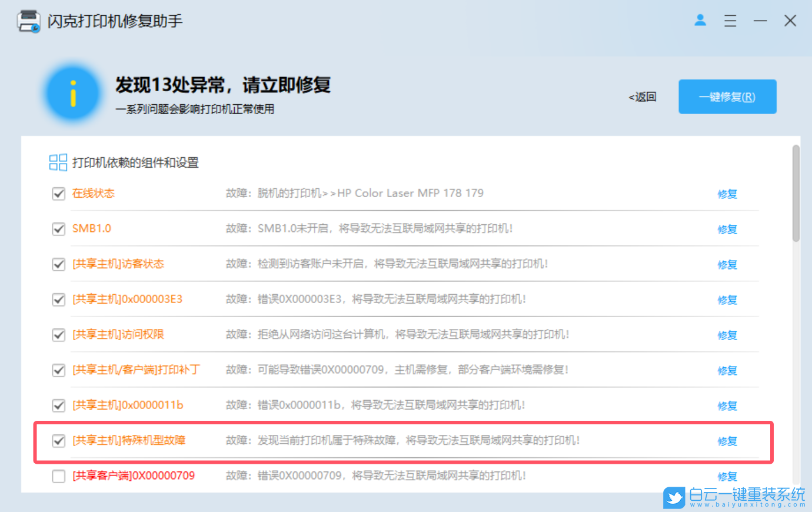Click 一键修复(R) button
The image size is (812, 512).
pos(727,97)
